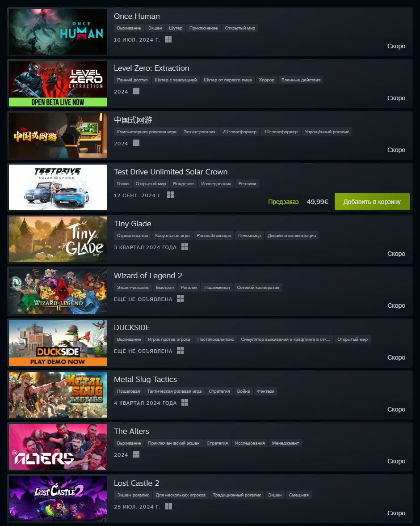Click the Windows icon in Wizard of Legend 2 row

coord(181,299)
